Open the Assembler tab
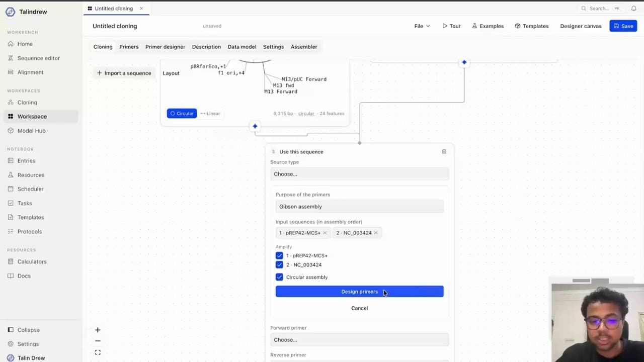Image resolution: width=644 pixels, height=362 pixels. [x=304, y=47]
